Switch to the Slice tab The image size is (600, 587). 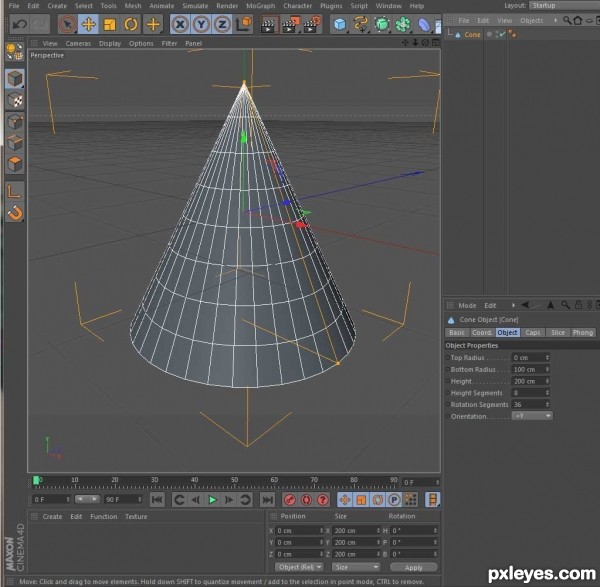point(558,333)
